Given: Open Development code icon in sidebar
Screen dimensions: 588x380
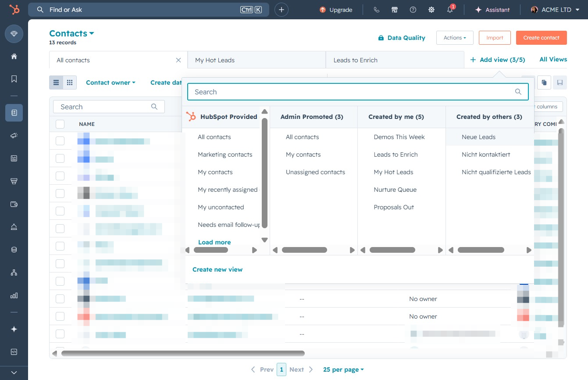Looking at the screenshot, I should 14,352.
